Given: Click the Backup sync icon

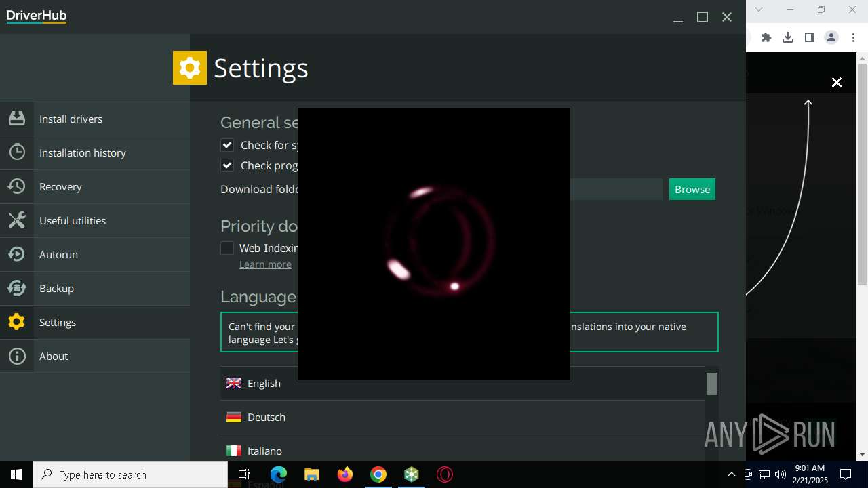Looking at the screenshot, I should point(17,288).
